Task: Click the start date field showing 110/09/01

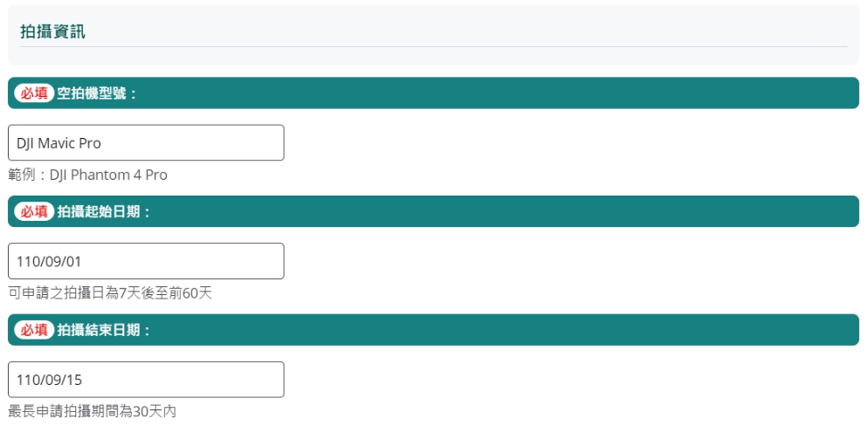Action: (146, 261)
